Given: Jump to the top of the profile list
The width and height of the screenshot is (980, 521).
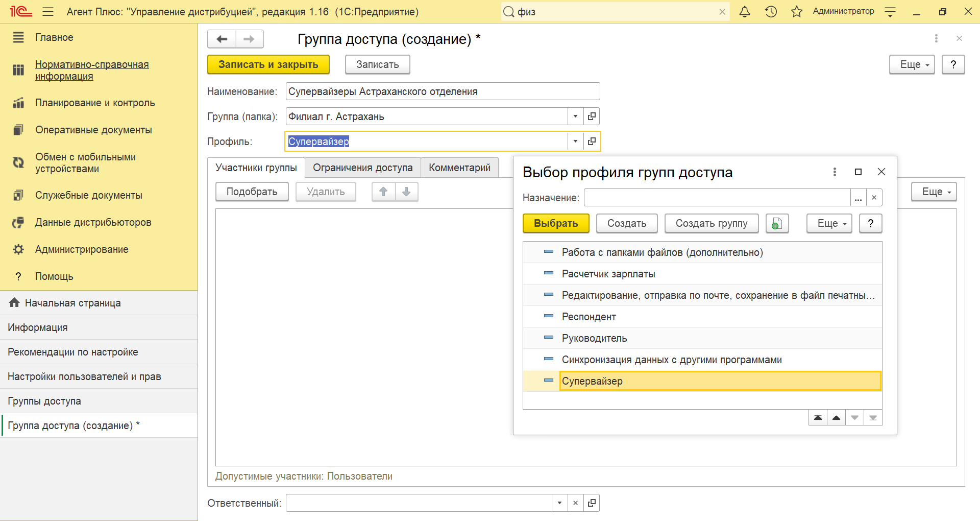Looking at the screenshot, I should [x=818, y=418].
